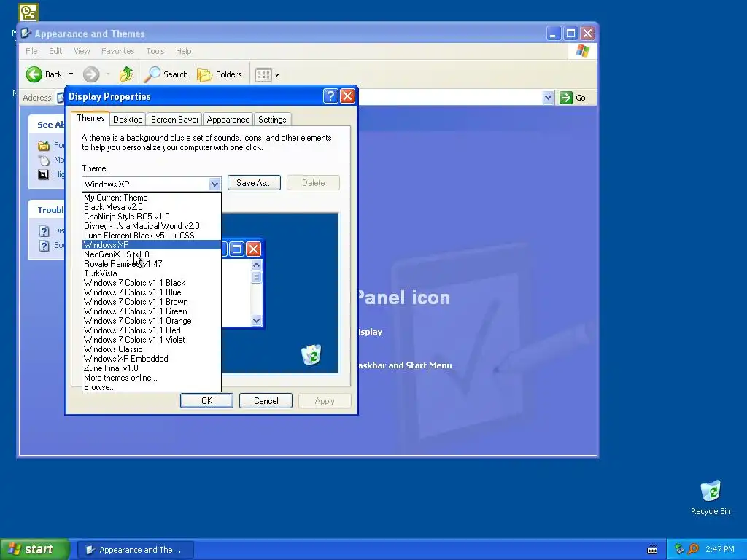747x560 pixels.
Task: Switch to the Desktop tab
Action: (x=128, y=120)
